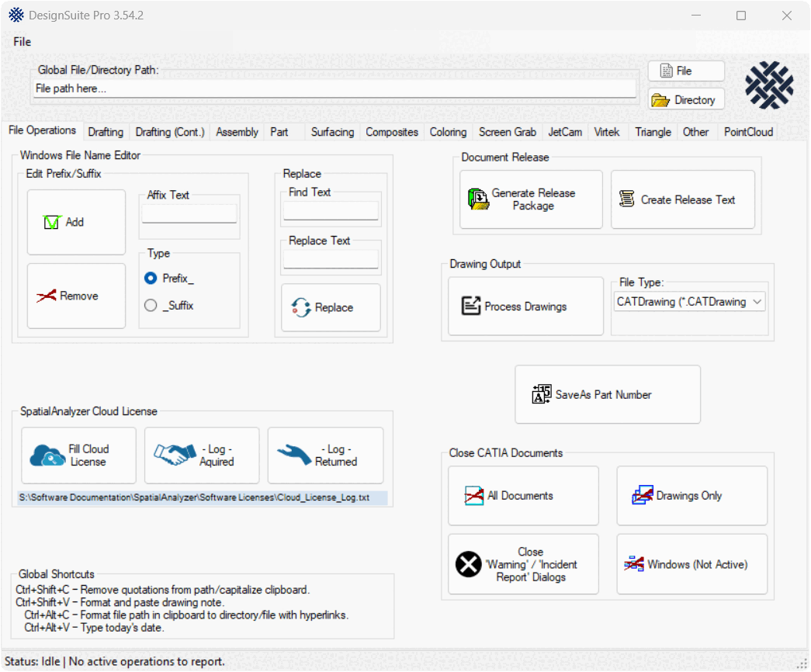The image size is (811, 672).
Task: Select the Prefix_ radio button
Action: [151, 279]
